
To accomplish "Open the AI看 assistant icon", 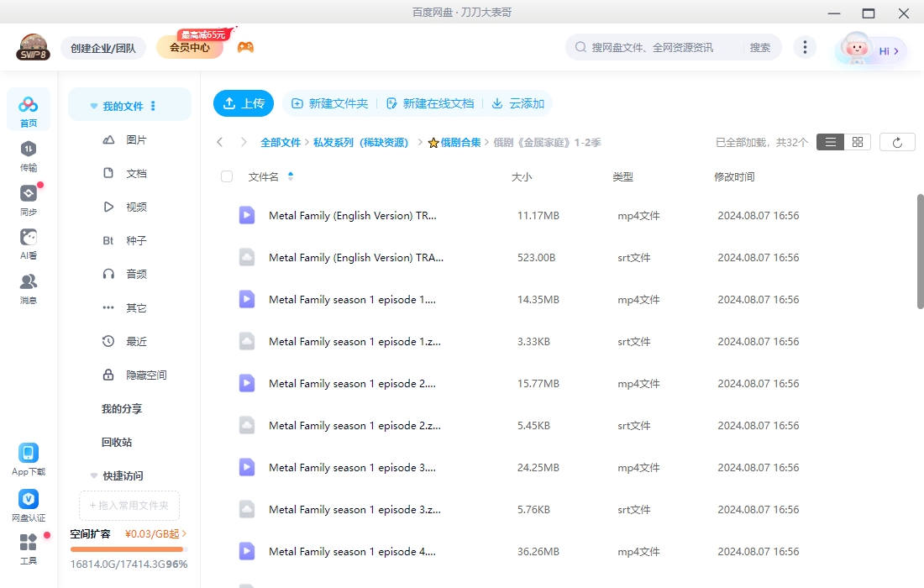I will 29,244.
